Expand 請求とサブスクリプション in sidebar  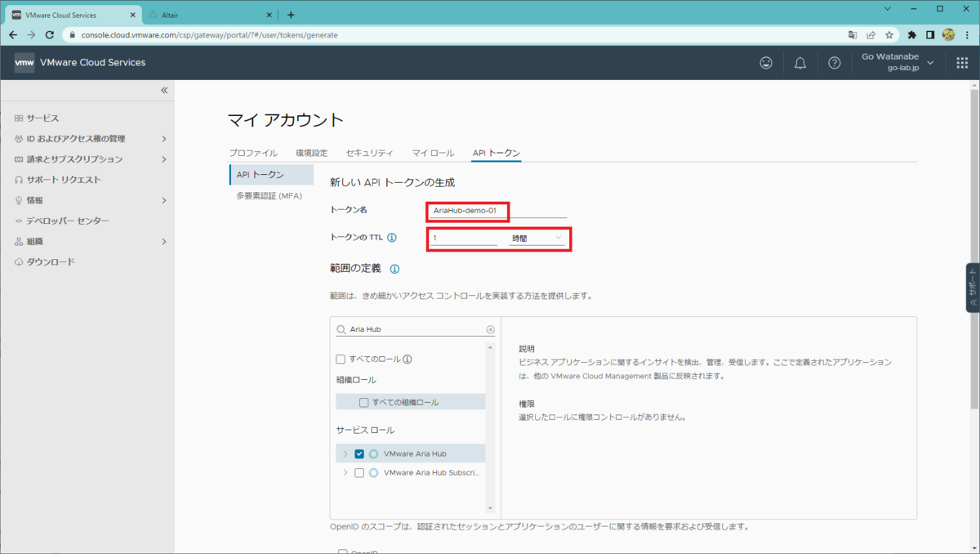pos(164,159)
